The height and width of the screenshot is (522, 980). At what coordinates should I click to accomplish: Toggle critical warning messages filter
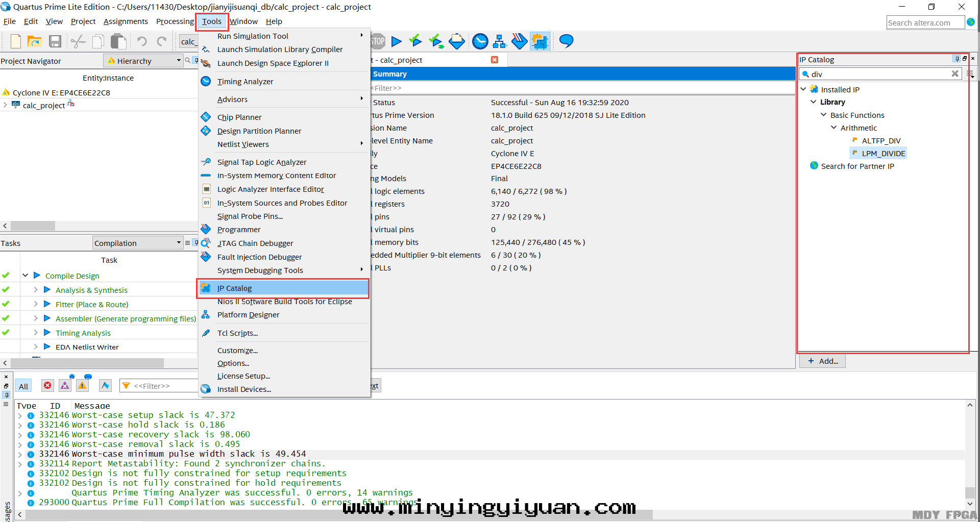65,386
